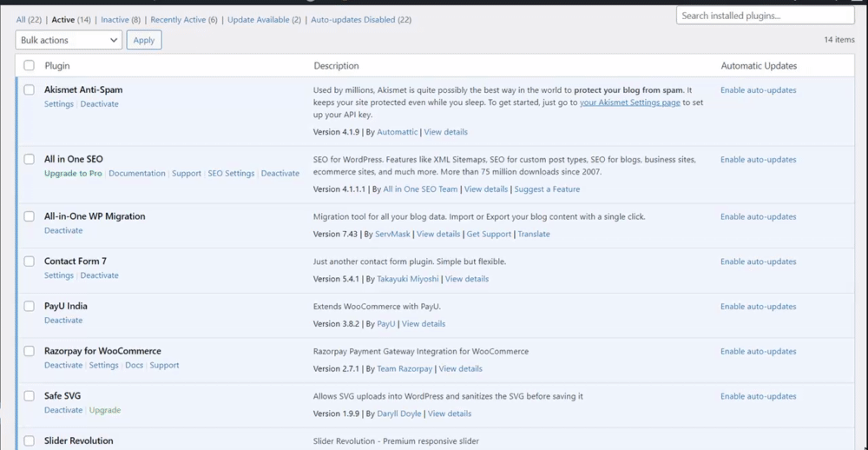The height and width of the screenshot is (450, 868).
Task: Enable auto-updates for Razorpay for WooCommerce
Action: tap(759, 351)
